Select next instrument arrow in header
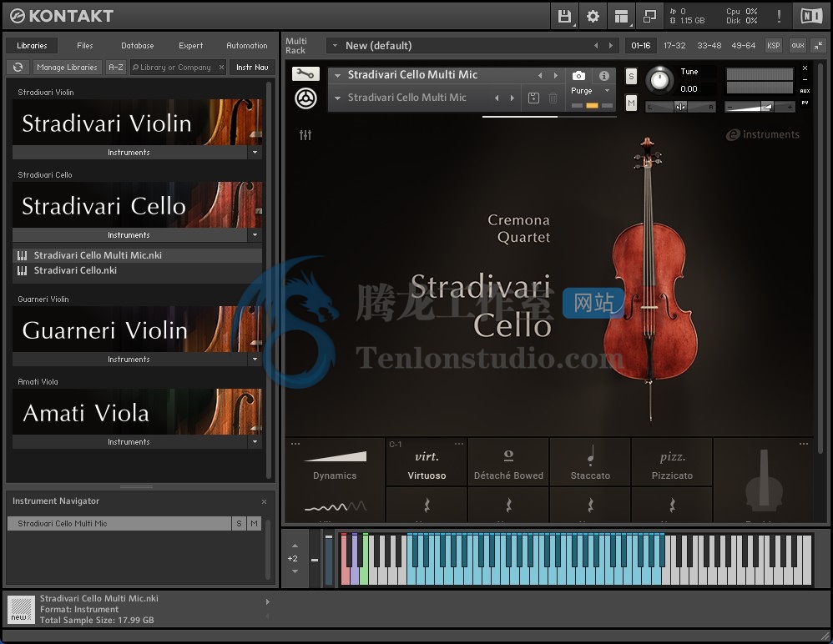 coord(556,75)
